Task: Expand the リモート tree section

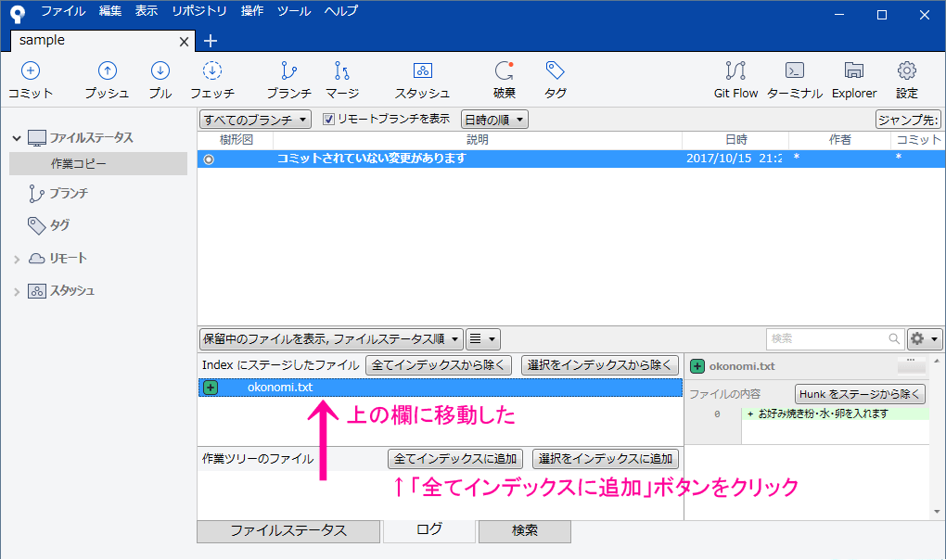Action: 17,260
